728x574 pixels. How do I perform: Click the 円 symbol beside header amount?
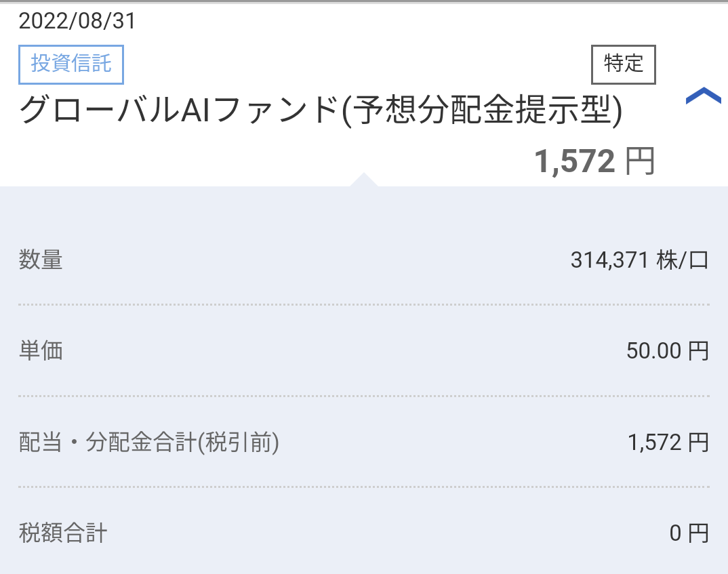(x=641, y=162)
